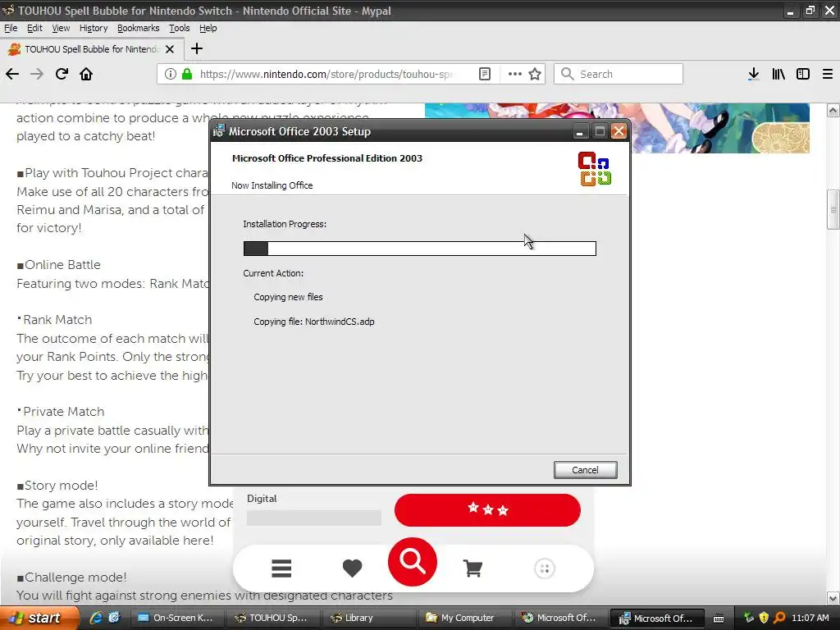Click the 11:07 AM taskbar clock
The height and width of the screenshot is (630, 840).
point(810,618)
